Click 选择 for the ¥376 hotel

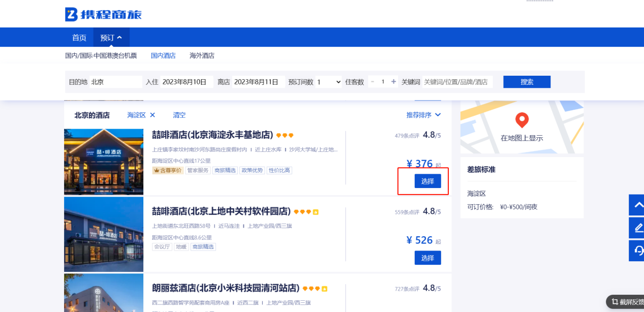pos(427,181)
